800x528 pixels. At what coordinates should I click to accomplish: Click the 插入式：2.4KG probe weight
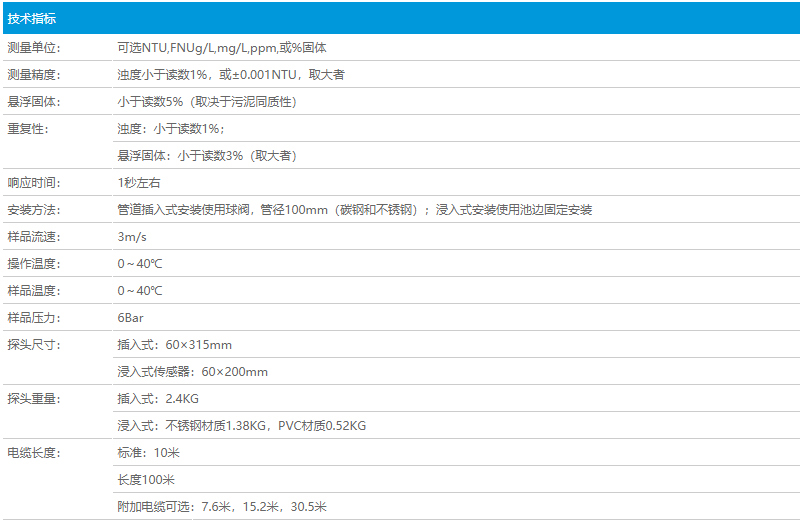[158, 399]
